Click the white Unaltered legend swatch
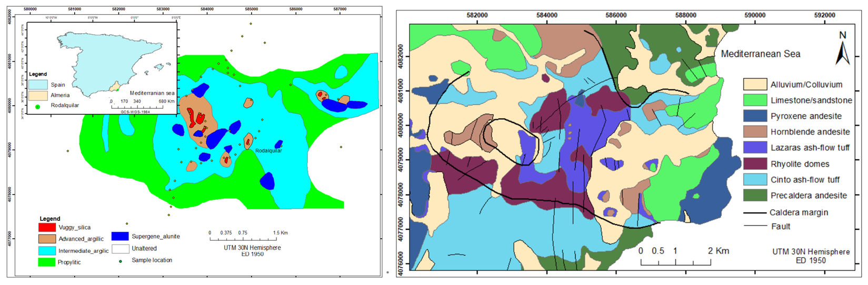 pos(120,248)
